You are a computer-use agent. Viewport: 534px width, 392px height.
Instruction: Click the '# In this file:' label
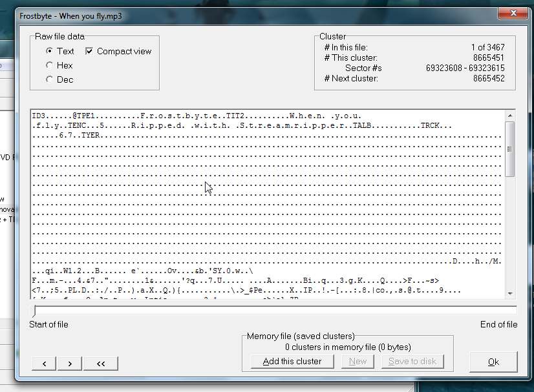346,47
